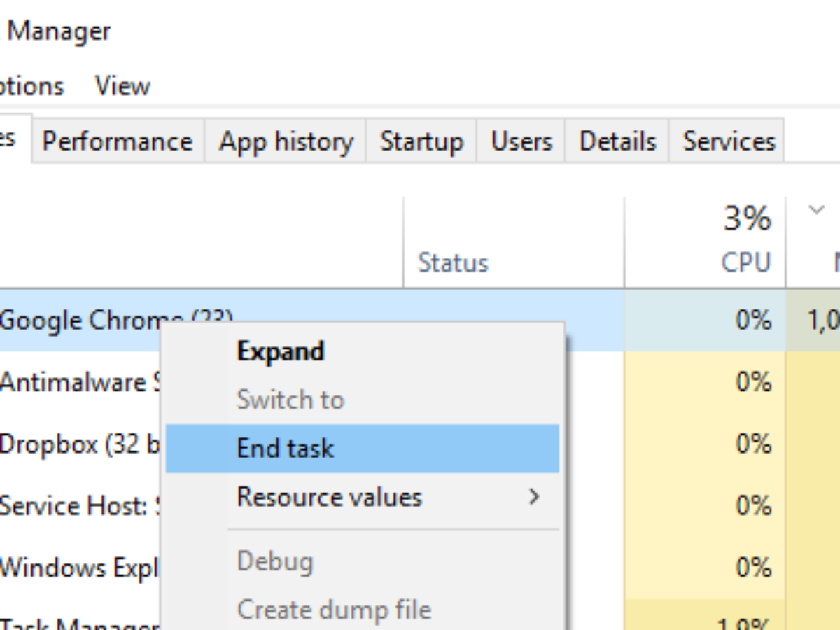Click the greyed-out Switch to entry
Image resolution: width=840 pixels, height=630 pixels.
click(363, 400)
